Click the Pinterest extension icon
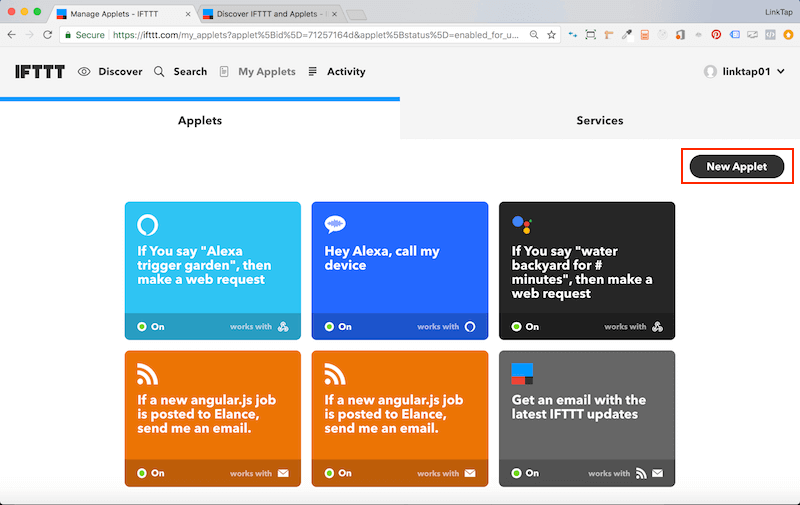800x505 pixels. coord(716,35)
